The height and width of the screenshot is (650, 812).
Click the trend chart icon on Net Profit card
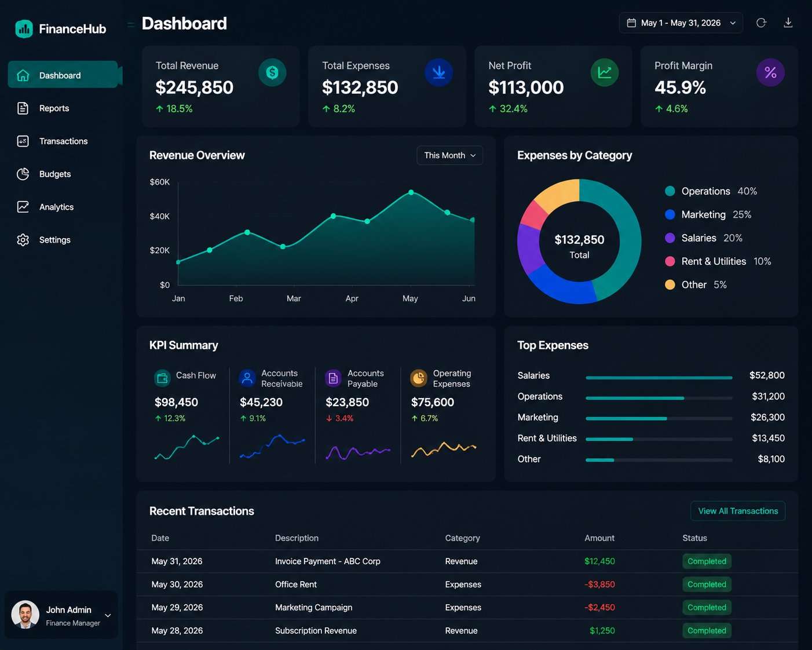[605, 72]
